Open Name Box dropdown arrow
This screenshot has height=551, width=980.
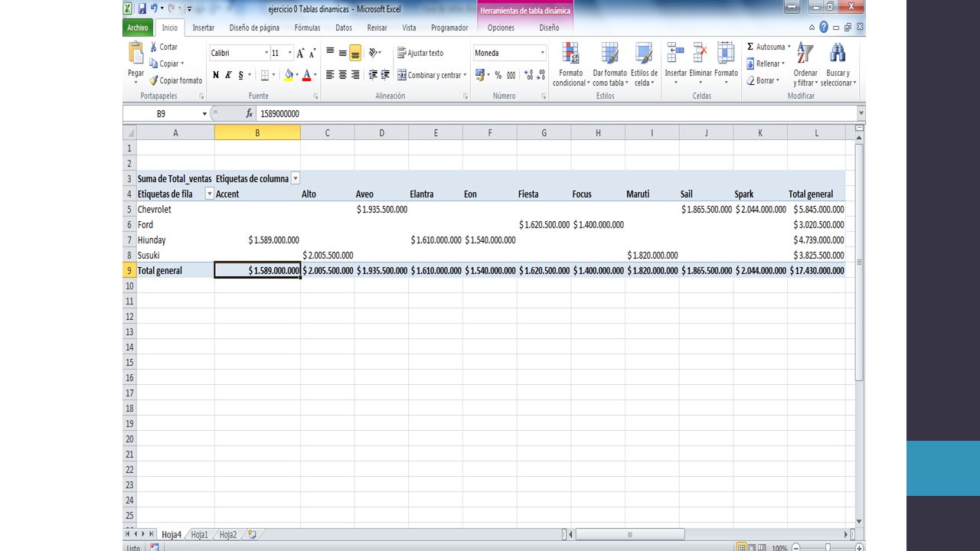click(x=204, y=114)
